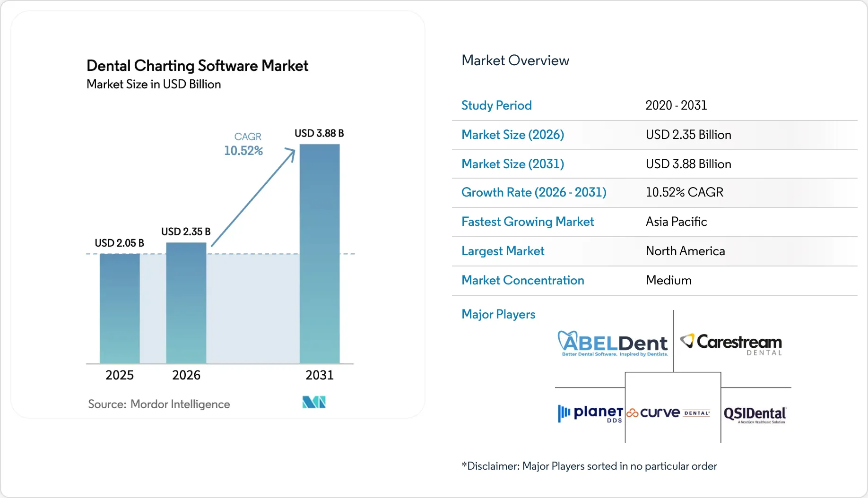Click 'Source: Mordor Intelligence' text

click(x=159, y=404)
